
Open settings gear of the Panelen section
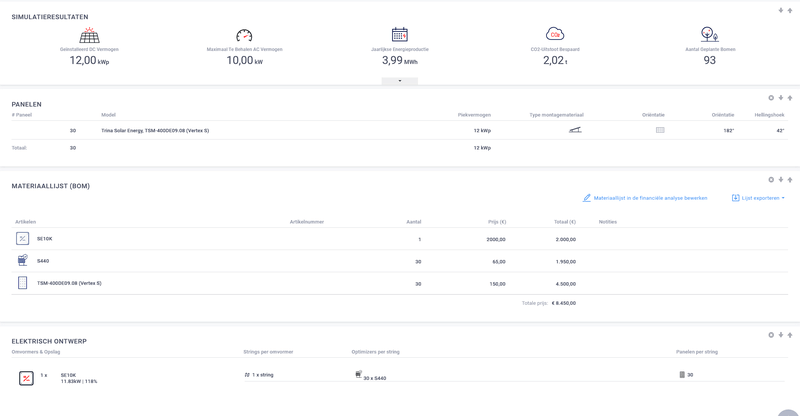point(771,97)
